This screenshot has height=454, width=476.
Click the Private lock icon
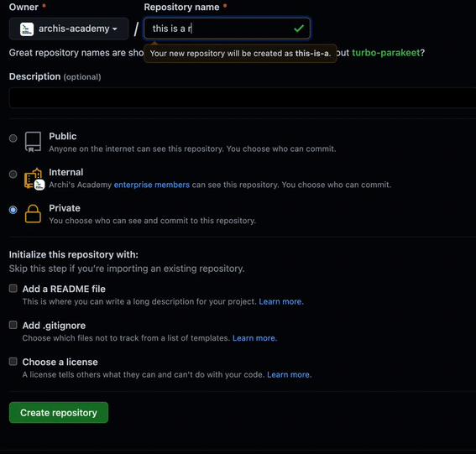point(33,214)
